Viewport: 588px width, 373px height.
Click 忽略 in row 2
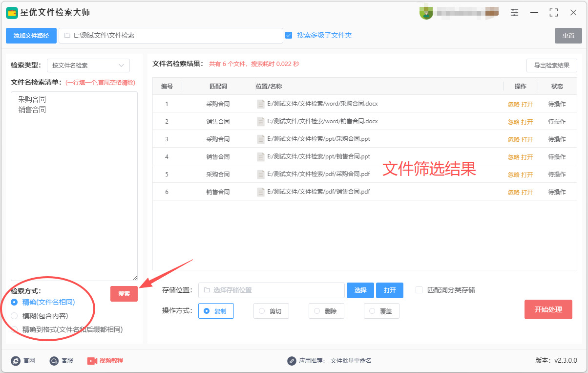point(513,122)
